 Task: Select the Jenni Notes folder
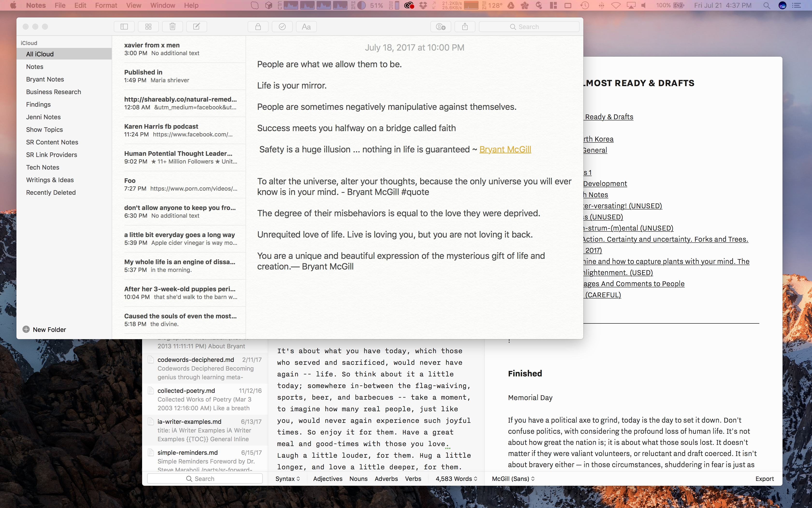(x=64, y=117)
